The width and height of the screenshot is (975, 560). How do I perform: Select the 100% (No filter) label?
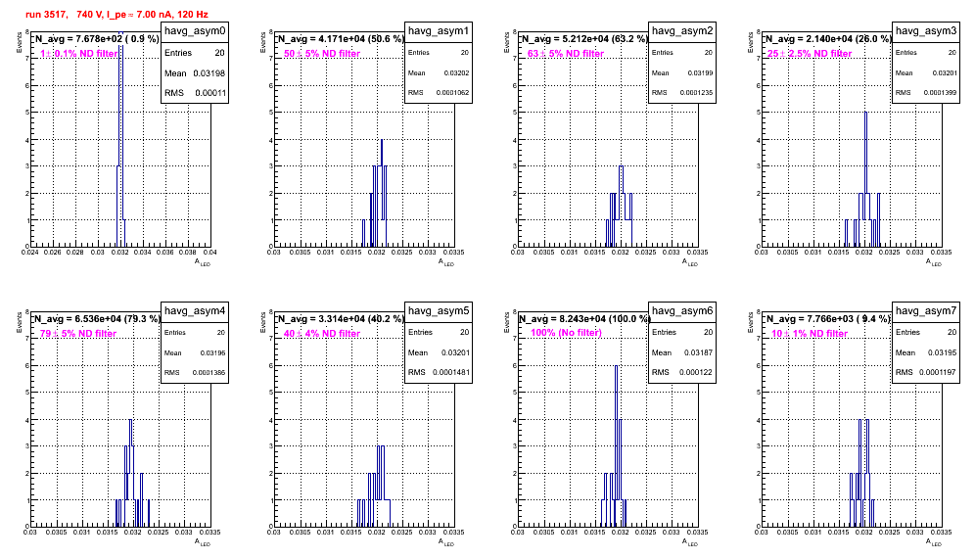point(567,333)
